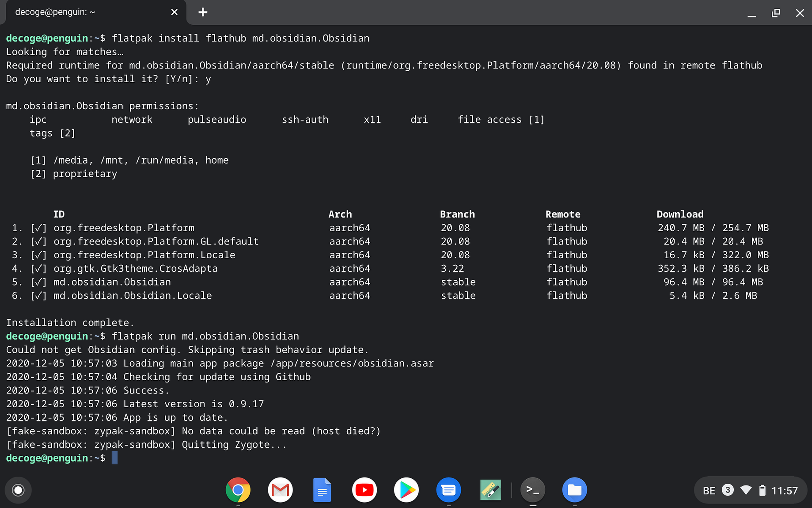
Task: Click 'md.obsidian.Obsidian.Locale' row text
Action: click(x=133, y=295)
